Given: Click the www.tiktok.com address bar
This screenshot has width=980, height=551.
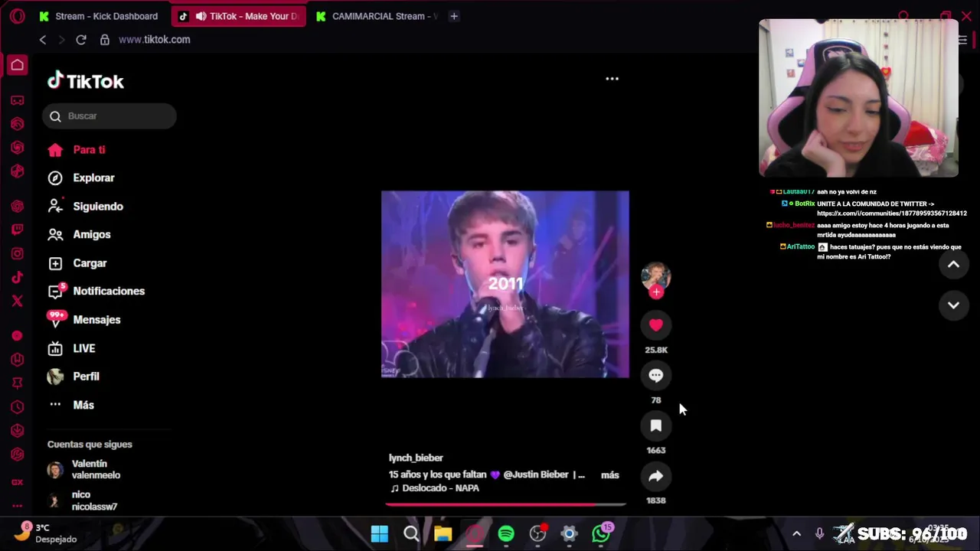Looking at the screenshot, I should point(154,40).
